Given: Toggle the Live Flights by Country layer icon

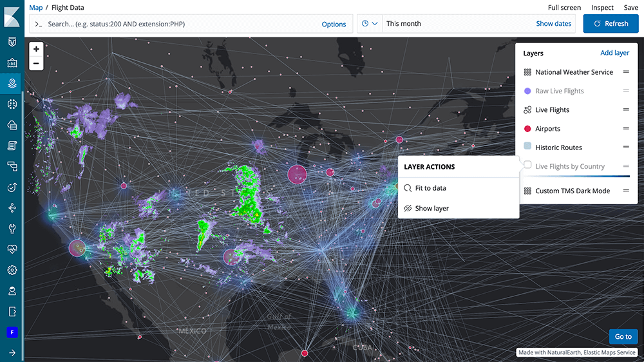Looking at the screenshot, I should pyautogui.click(x=527, y=166).
